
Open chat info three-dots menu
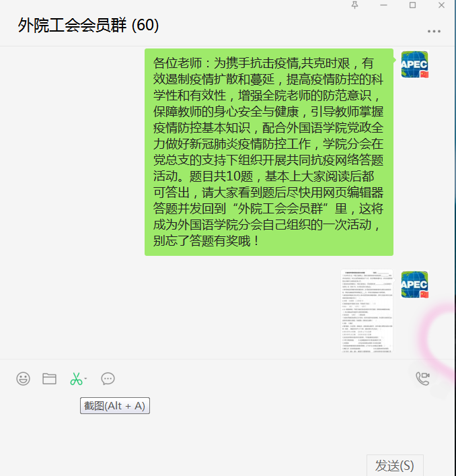coord(434,31)
